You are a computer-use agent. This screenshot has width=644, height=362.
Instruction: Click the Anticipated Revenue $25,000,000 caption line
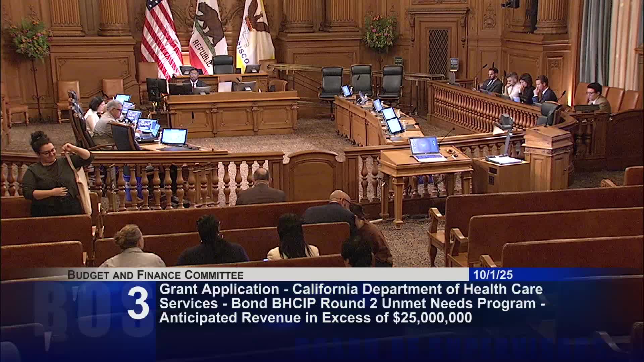(x=315, y=318)
